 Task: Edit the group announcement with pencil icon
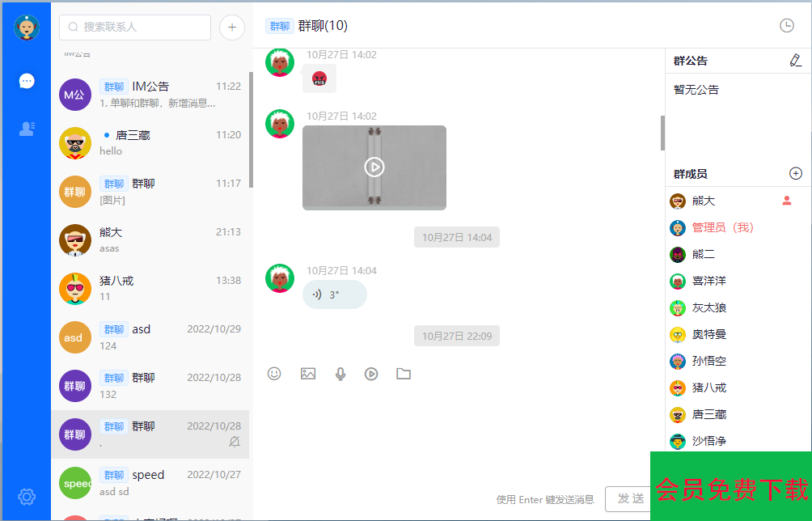click(795, 61)
